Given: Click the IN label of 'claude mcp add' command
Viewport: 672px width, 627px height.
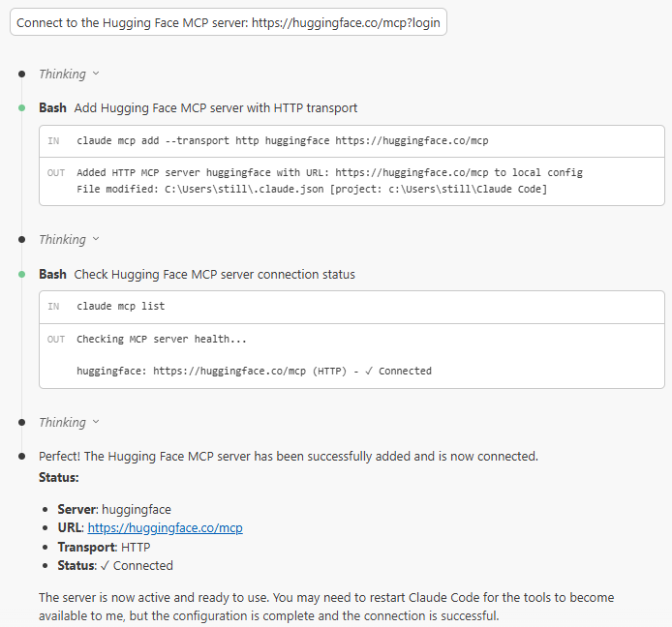Looking at the screenshot, I should [x=54, y=140].
